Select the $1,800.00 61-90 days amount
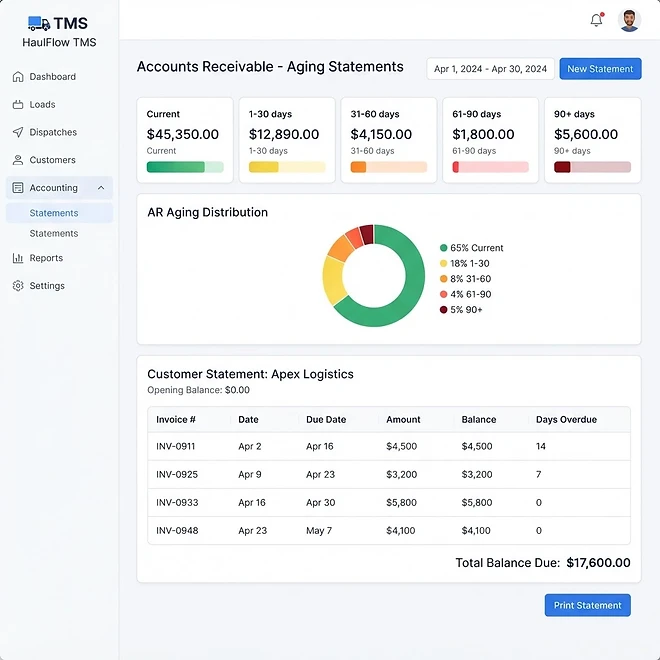 point(483,134)
